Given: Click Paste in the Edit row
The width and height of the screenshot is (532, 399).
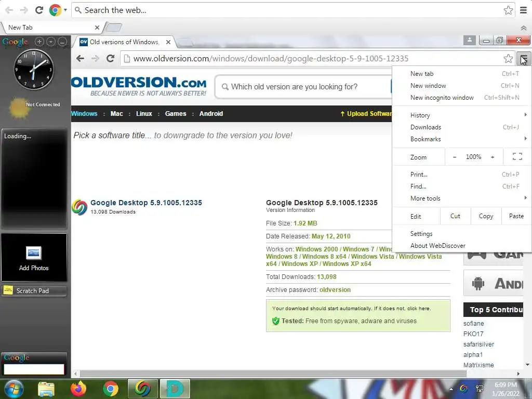Looking at the screenshot, I should 516,216.
